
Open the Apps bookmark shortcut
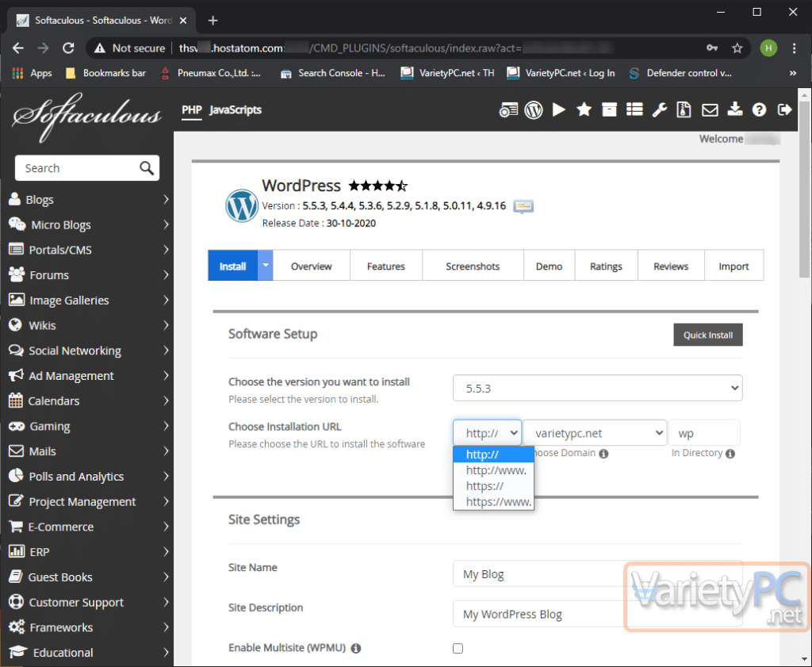[x=32, y=73]
